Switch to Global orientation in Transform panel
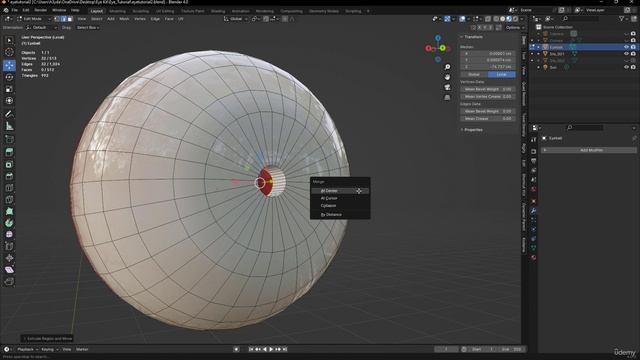Image resolution: width=640 pixels, height=360 pixels. click(x=474, y=74)
